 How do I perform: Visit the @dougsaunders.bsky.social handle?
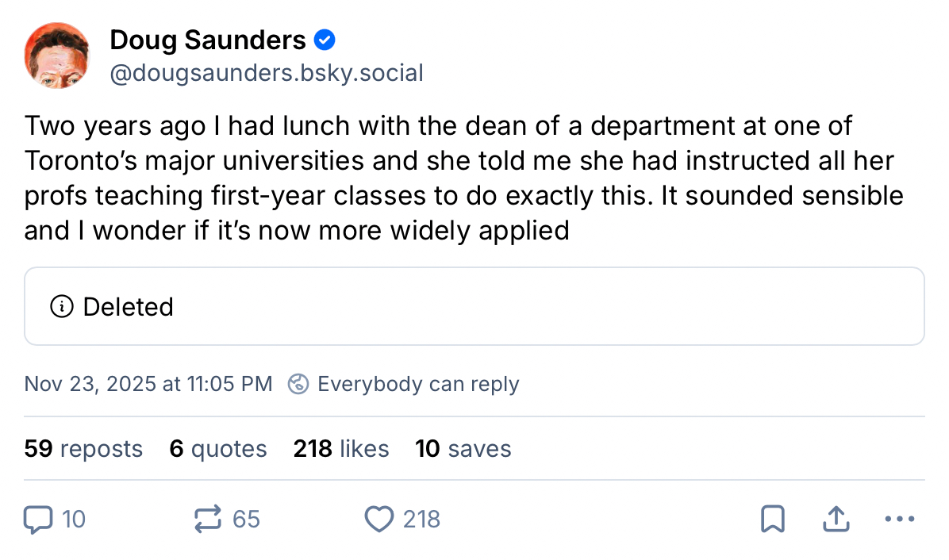[267, 74]
